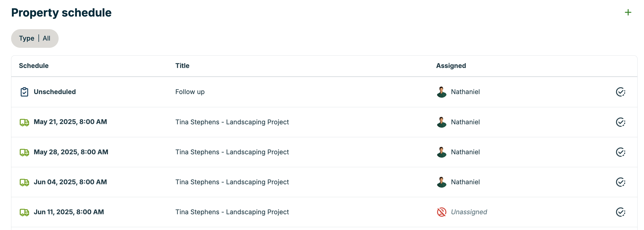Click the truck icon on the May 21 visit
644x230 pixels.
pos(24,122)
